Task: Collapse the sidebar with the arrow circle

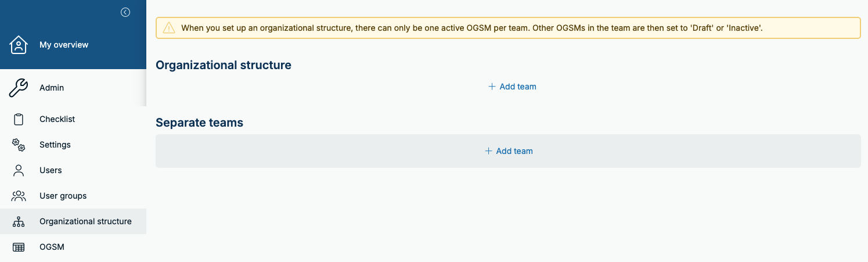Action: pos(125,12)
